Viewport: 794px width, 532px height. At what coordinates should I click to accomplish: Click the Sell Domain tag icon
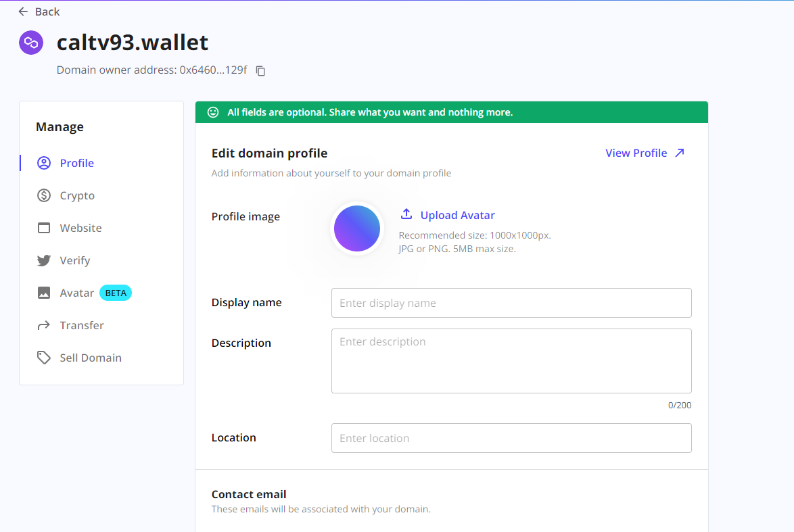tap(44, 358)
